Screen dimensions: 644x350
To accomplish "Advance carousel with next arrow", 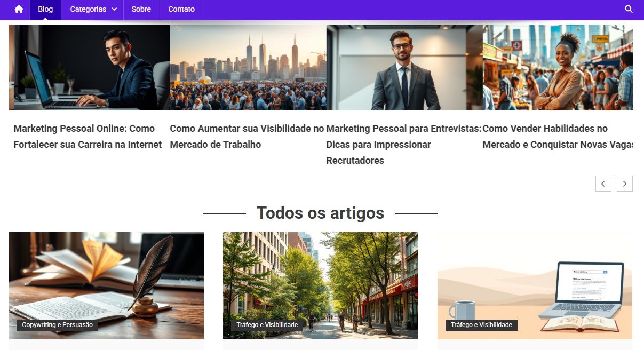I will point(625,184).
